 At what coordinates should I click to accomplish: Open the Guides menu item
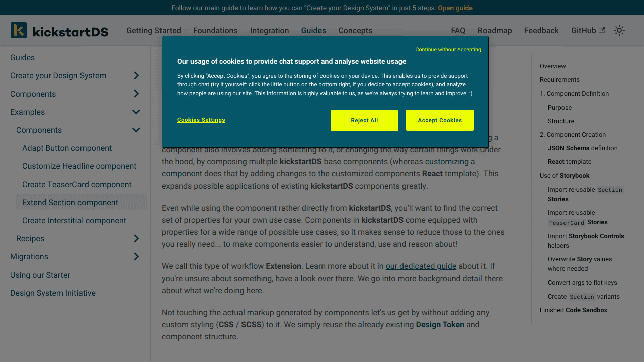[313, 30]
